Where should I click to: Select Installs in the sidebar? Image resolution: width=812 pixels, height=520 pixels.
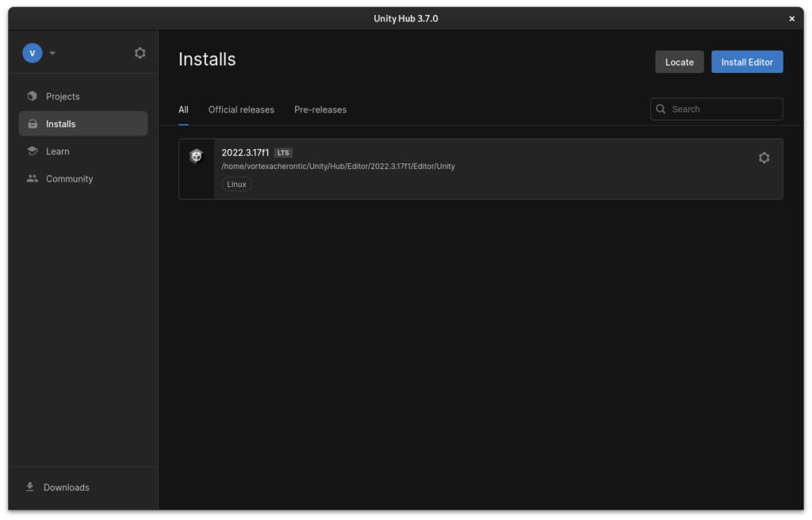coord(83,124)
